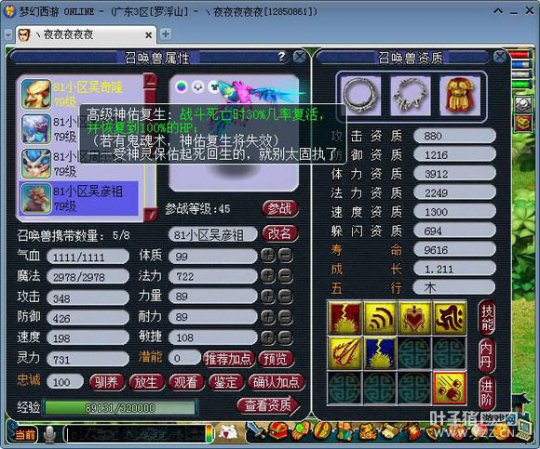Viewport: 540px width, 449px height.
Task: Click the sword attack icon in bottom bar
Action: click(x=256, y=431)
